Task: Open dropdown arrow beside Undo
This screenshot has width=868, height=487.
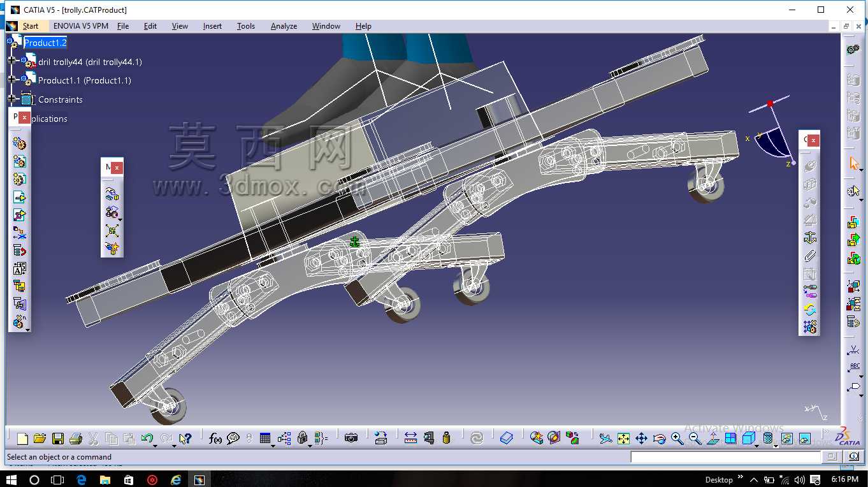Action: 155,446
